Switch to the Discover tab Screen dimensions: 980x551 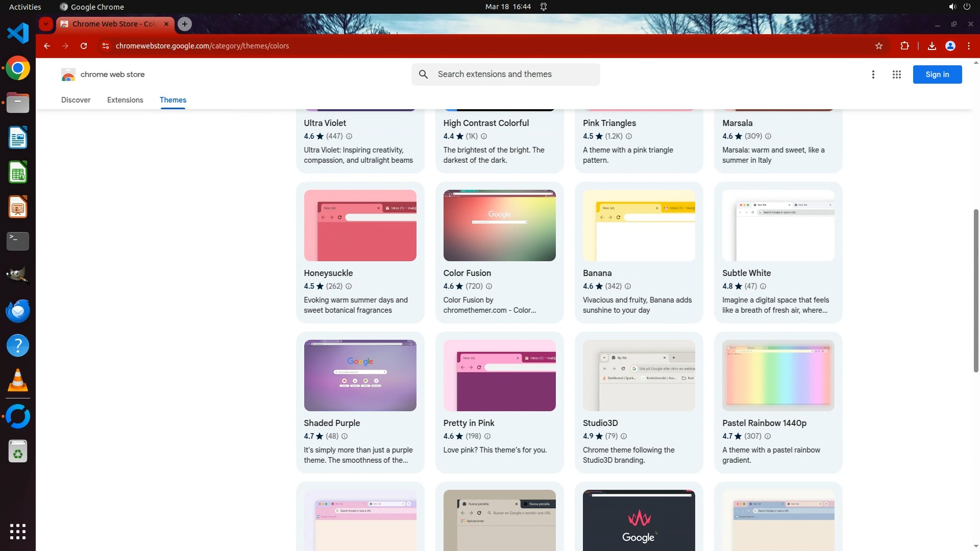(76, 100)
